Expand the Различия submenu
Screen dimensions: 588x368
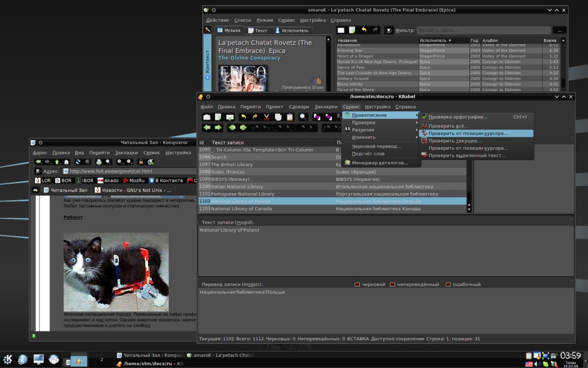380,130
